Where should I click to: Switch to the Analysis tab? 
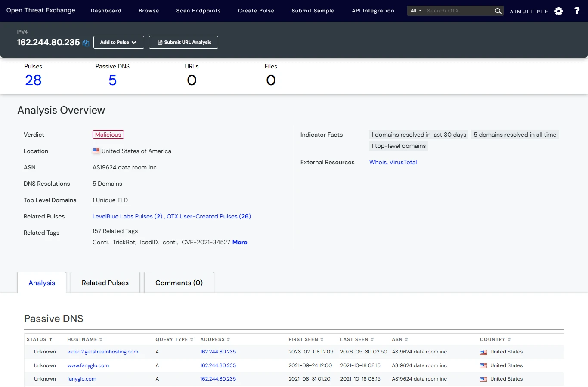42,283
